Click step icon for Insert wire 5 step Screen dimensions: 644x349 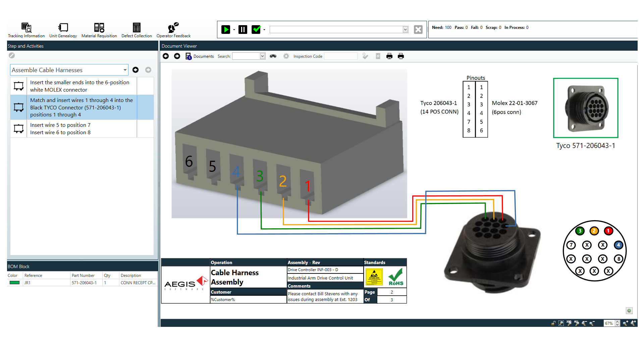pos(19,129)
